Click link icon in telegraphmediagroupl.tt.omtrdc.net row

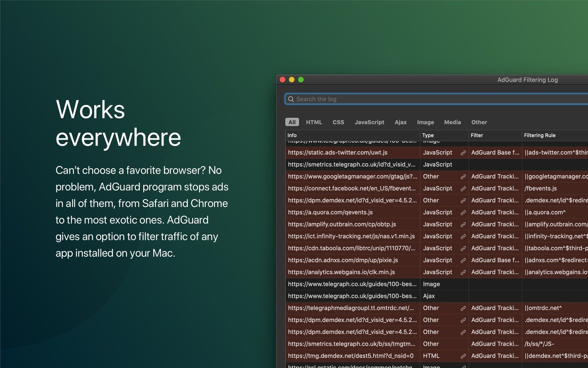tap(463, 308)
